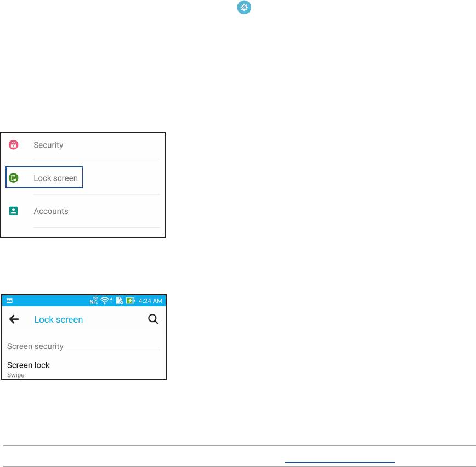476x467 pixels.
Task: Tap the Lock screen page title
Action: pos(59,319)
